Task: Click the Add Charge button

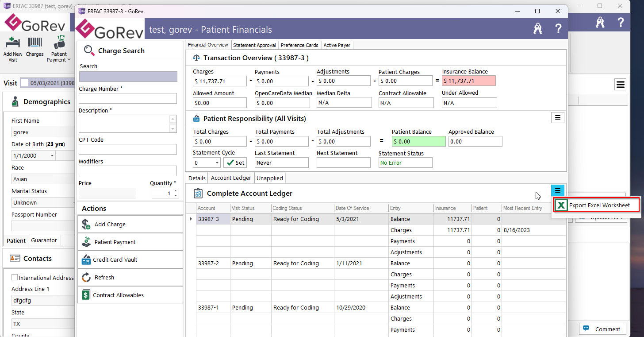Action: pyautogui.click(x=130, y=224)
